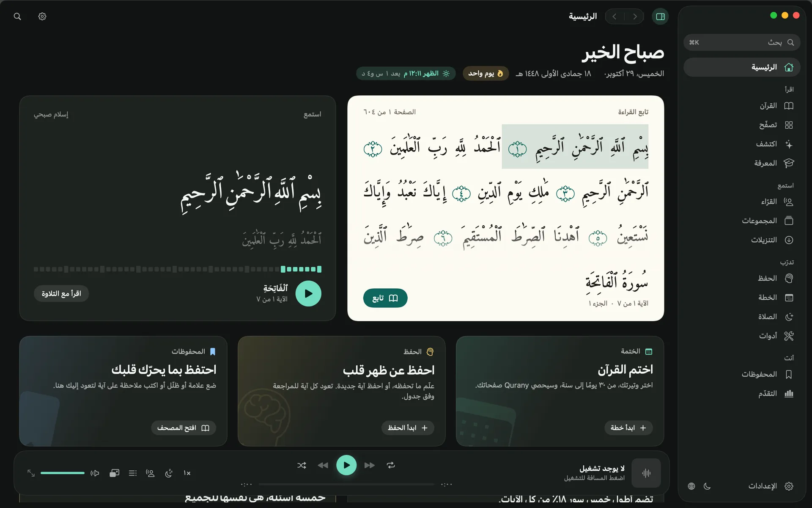The height and width of the screenshot is (508, 812).
Task: Expand the player with the arrows icon
Action: (31, 473)
